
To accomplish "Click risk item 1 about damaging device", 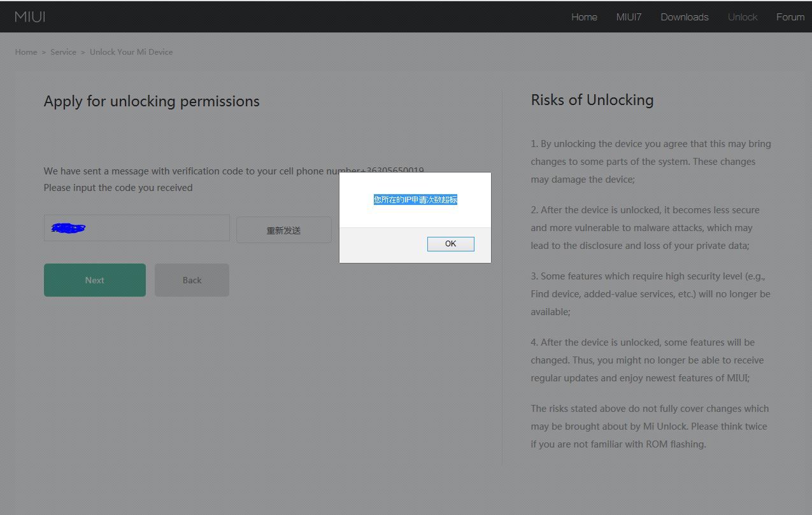I will pyautogui.click(x=651, y=162).
